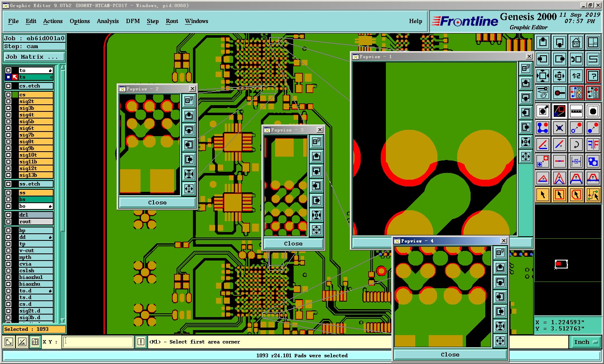The image size is (604, 364).
Task: Select the 'cvia' layer name
Action: click(x=36, y=264)
